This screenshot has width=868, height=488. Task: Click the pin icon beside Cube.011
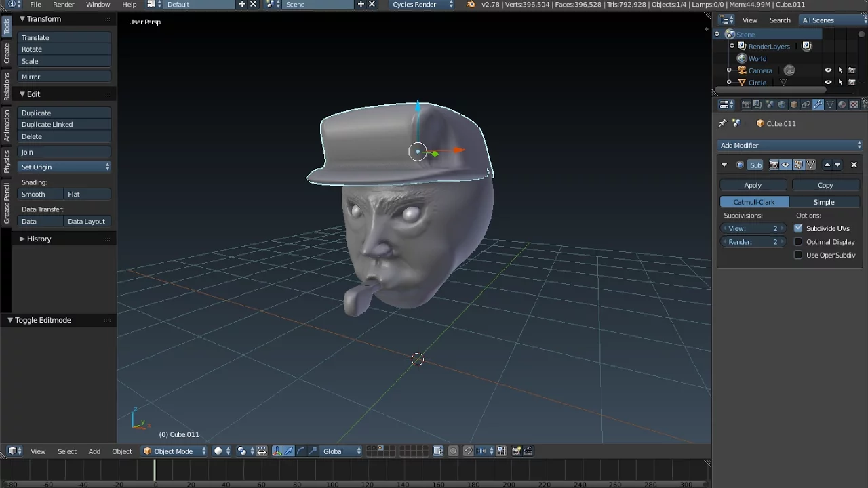(x=723, y=123)
